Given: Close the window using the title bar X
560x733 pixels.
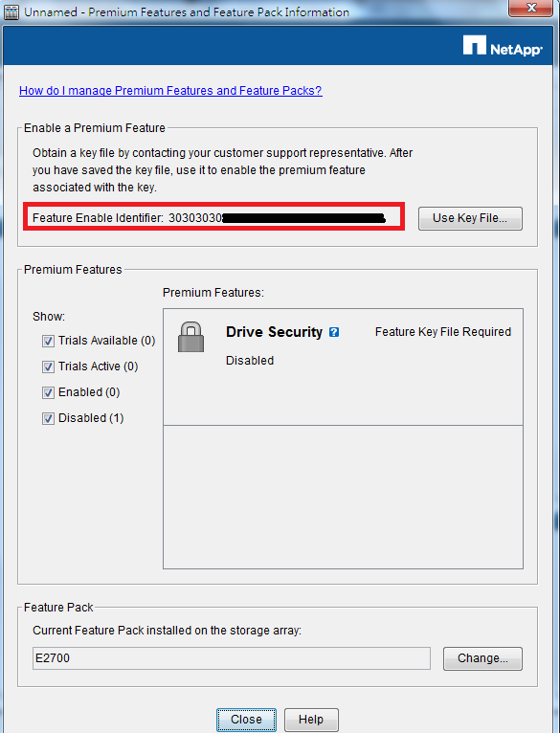Looking at the screenshot, I should [x=530, y=8].
